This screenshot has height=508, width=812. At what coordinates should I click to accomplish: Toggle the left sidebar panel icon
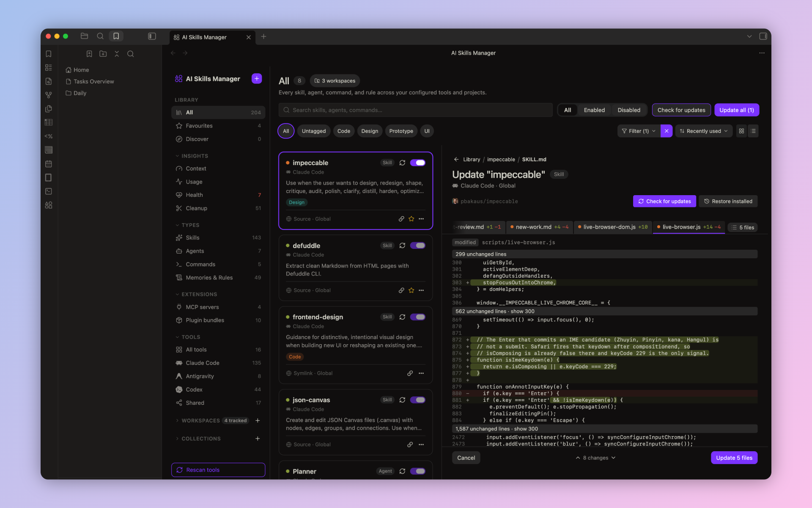pyautogui.click(x=152, y=36)
